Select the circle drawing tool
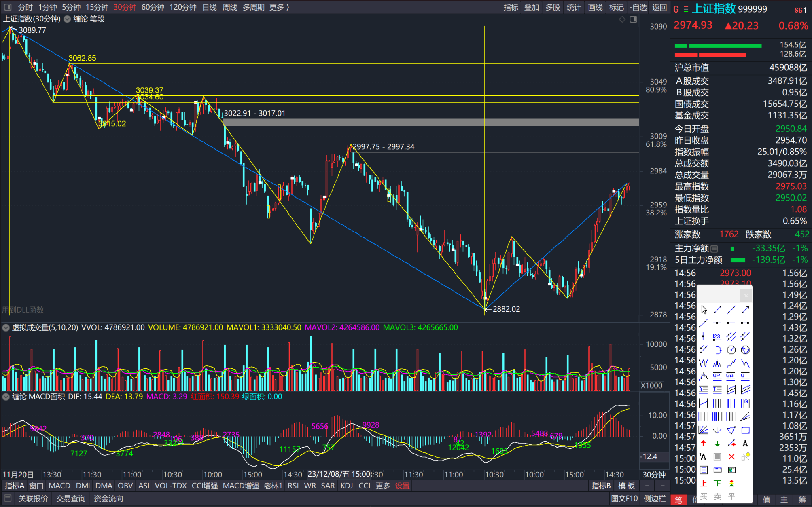812x507 pixels. pos(731,350)
